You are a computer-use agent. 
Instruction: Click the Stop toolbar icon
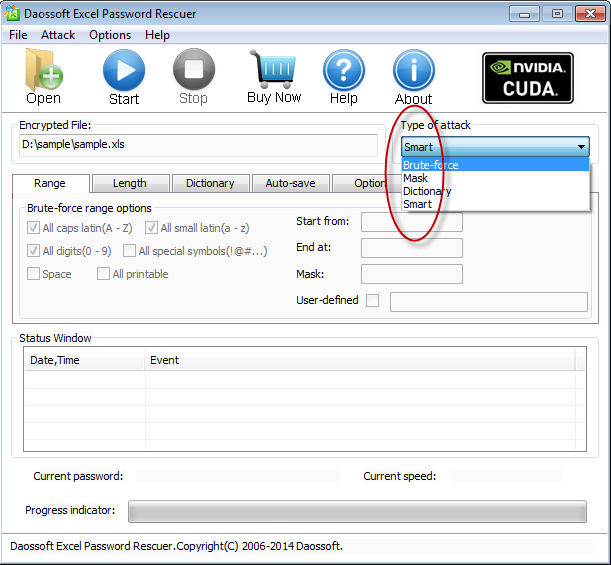point(194,69)
